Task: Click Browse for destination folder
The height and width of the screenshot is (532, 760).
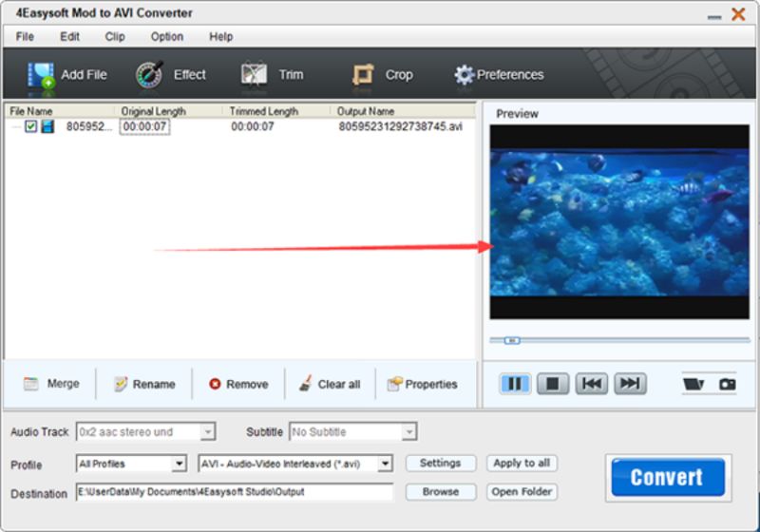Action: pyautogui.click(x=441, y=492)
